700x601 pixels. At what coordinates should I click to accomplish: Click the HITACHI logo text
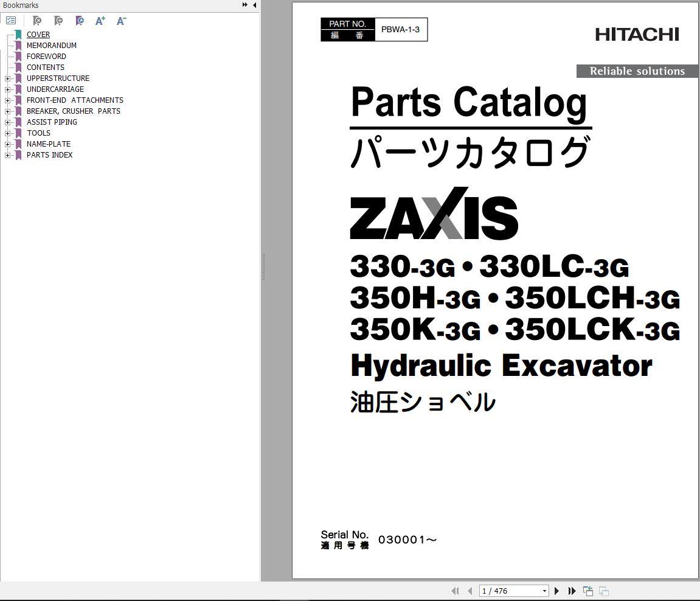click(637, 35)
